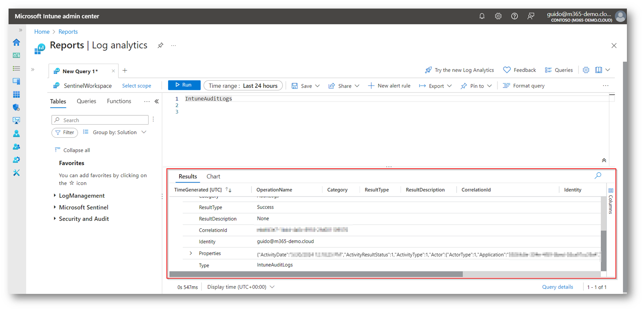Open Users icon in left sidebar

[16, 134]
